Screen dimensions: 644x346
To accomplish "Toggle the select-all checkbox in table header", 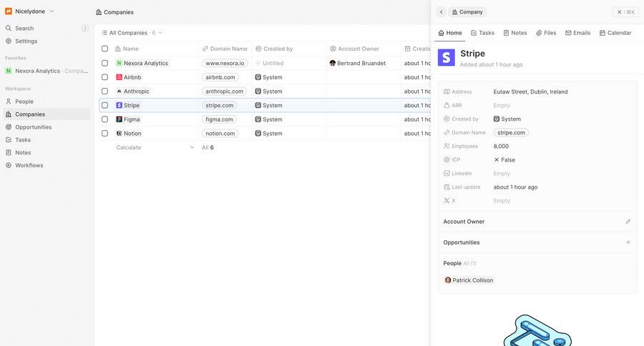I will coord(104,49).
